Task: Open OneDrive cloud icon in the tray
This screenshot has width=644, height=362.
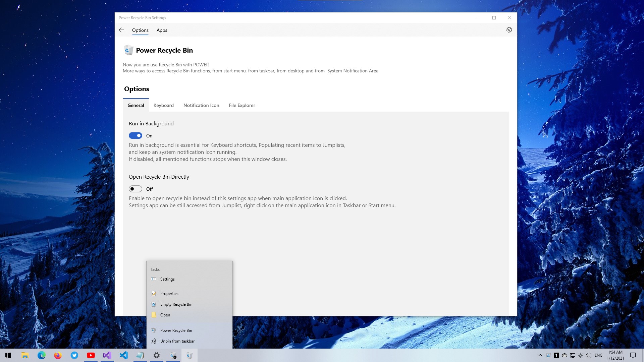Action: [x=565, y=355]
